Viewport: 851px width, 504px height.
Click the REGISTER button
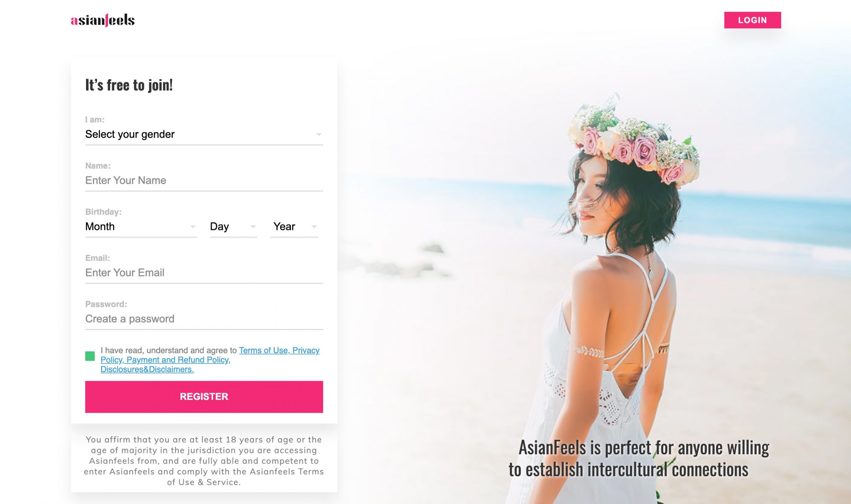click(204, 397)
